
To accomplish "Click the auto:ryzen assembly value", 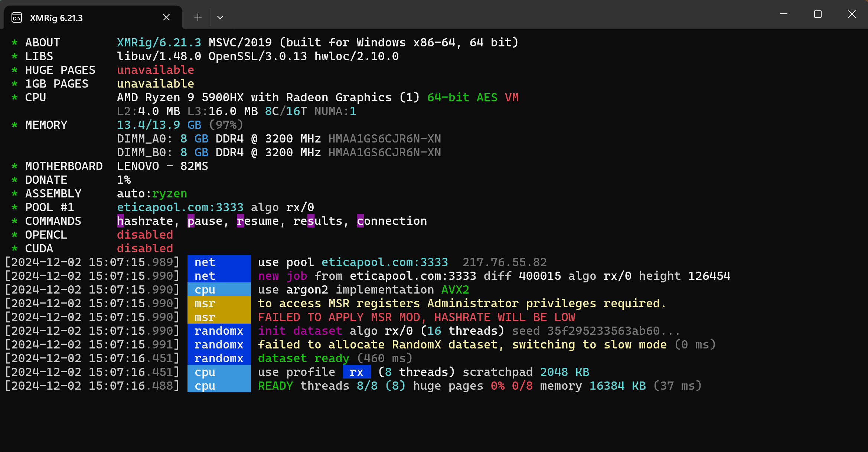I will [x=152, y=194].
